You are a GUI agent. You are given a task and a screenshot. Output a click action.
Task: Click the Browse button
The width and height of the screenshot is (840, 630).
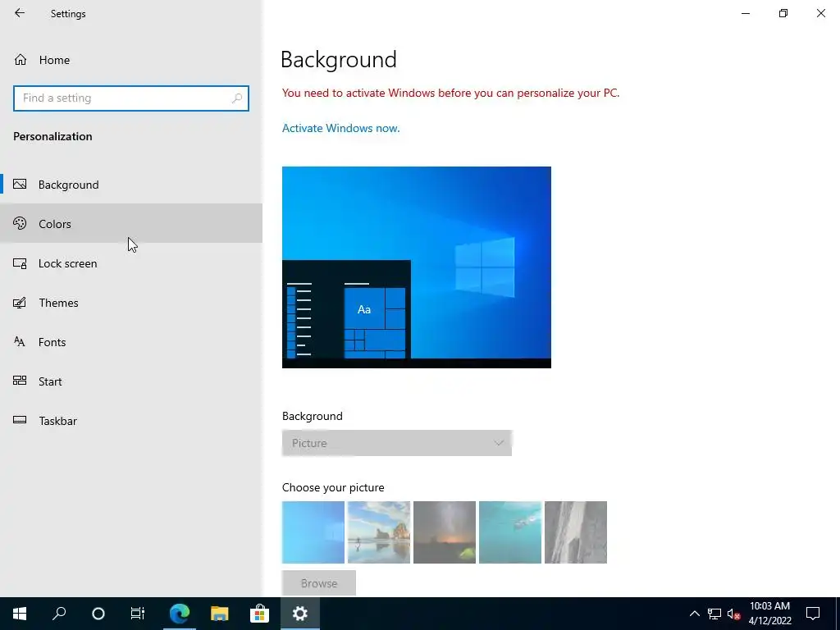pos(319,583)
